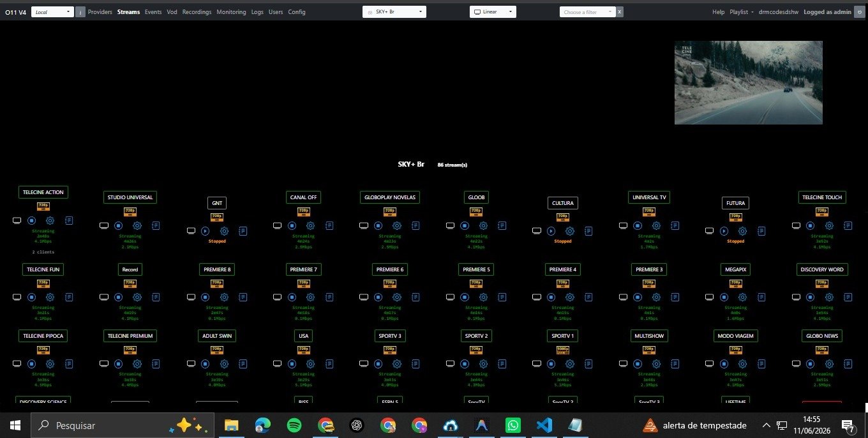Click the PREMIERE 3 channel name button
Screen dimensions: 868x438
[649, 269]
